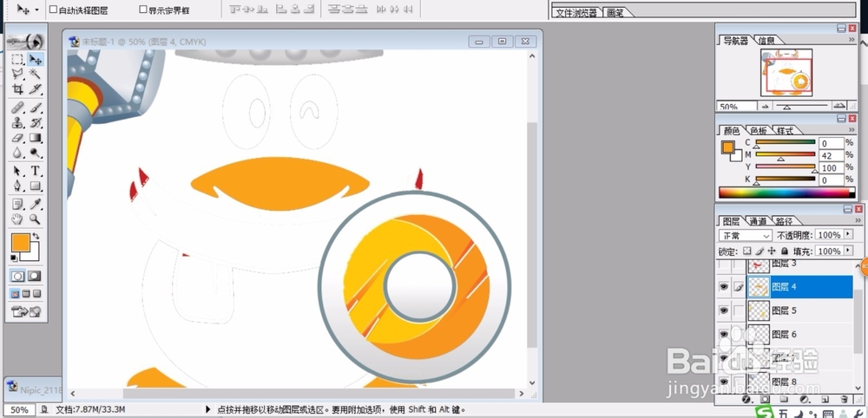Select the Brush tool

click(x=35, y=108)
